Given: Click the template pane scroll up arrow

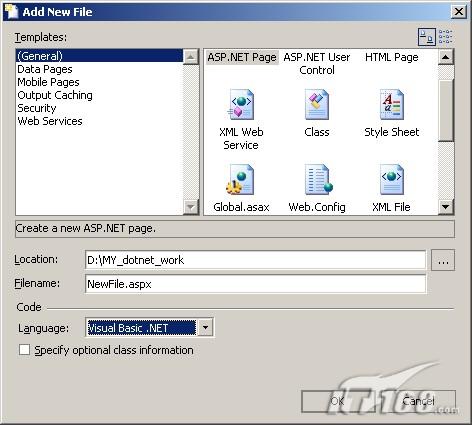Looking at the screenshot, I should [x=446, y=57].
